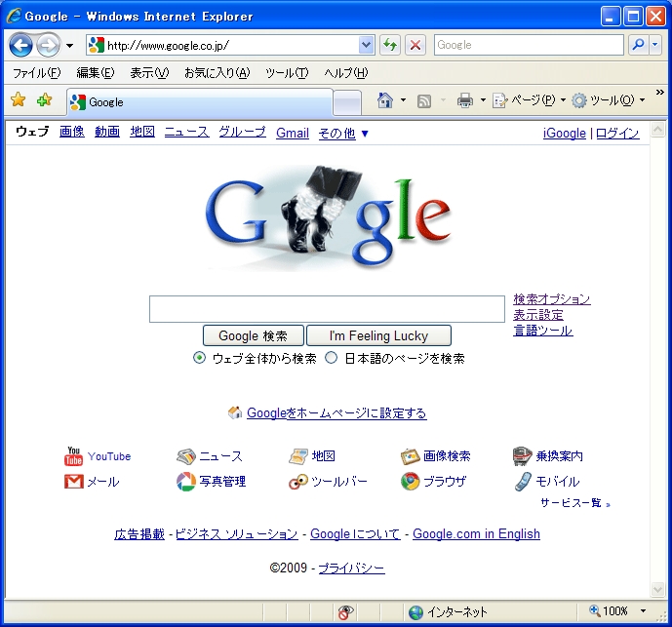Click the Google 検索 button

pos(254,335)
